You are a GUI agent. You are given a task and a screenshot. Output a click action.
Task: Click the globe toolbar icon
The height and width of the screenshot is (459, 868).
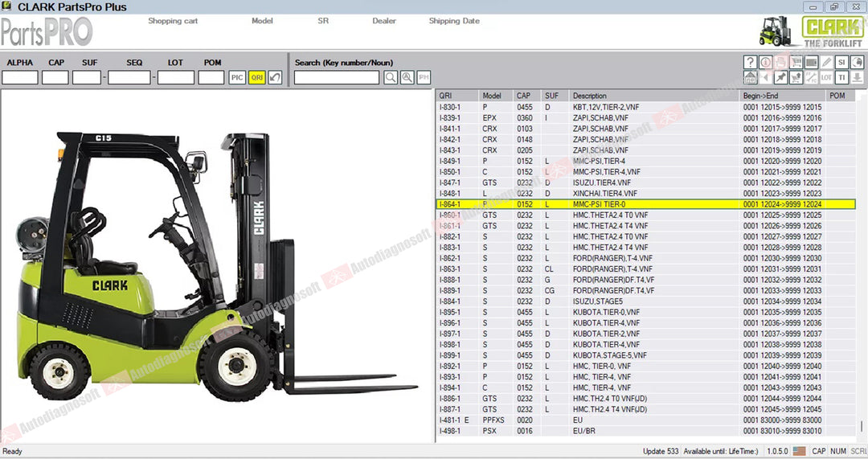coord(857,62)
